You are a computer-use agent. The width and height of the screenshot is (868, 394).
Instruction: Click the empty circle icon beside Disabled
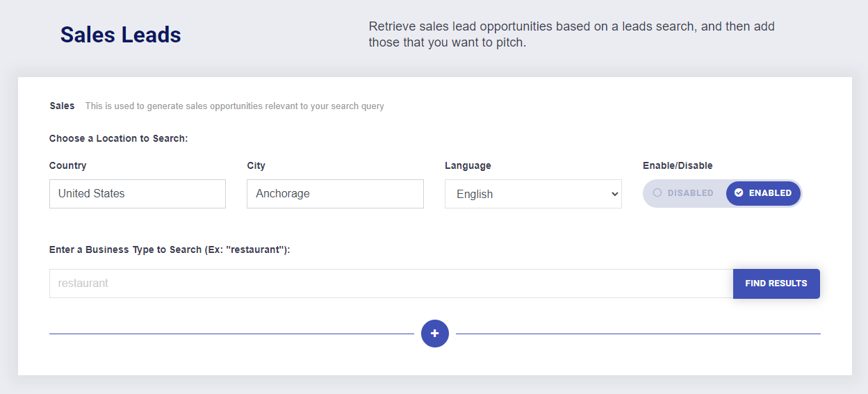(657, 193)
